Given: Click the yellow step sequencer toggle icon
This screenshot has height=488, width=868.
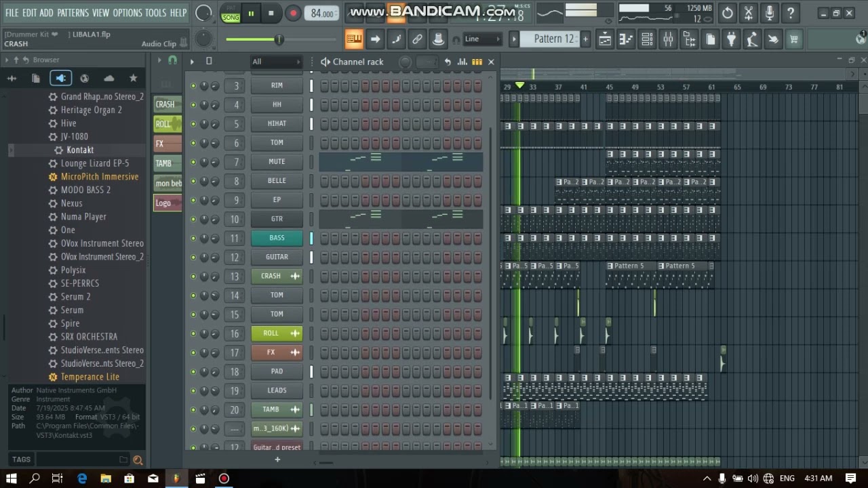Looking at the screenshot, I should click(477, 62).
